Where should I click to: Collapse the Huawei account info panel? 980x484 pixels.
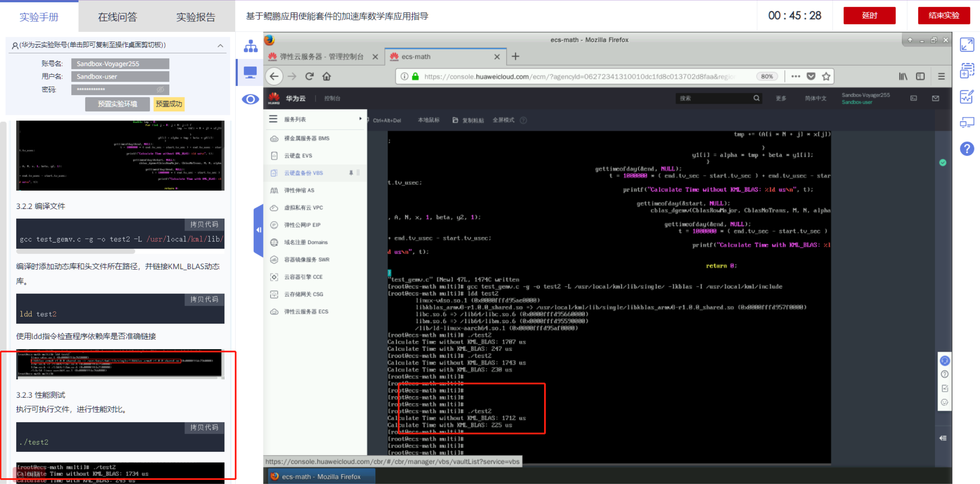tap(220, 46)
